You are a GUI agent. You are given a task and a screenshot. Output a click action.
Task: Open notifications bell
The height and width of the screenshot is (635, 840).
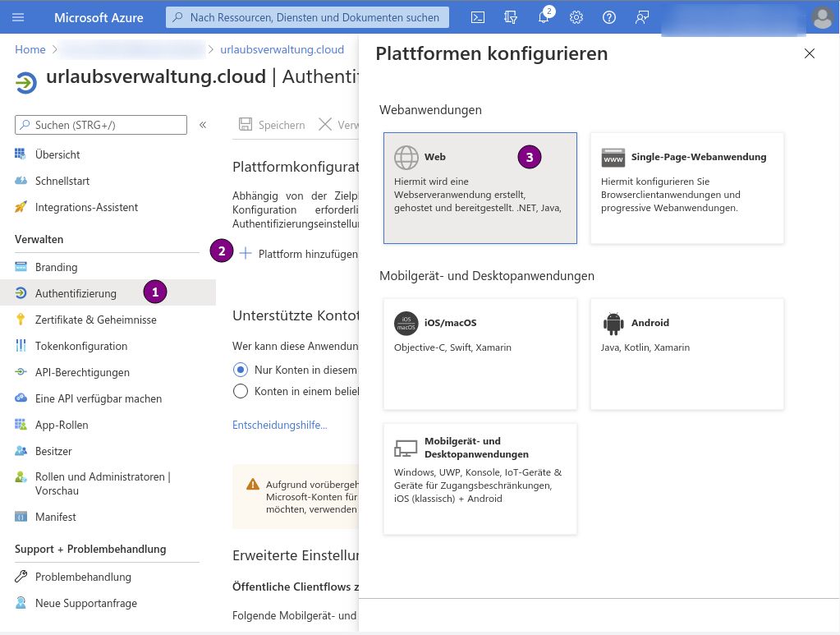pos(544,17)
